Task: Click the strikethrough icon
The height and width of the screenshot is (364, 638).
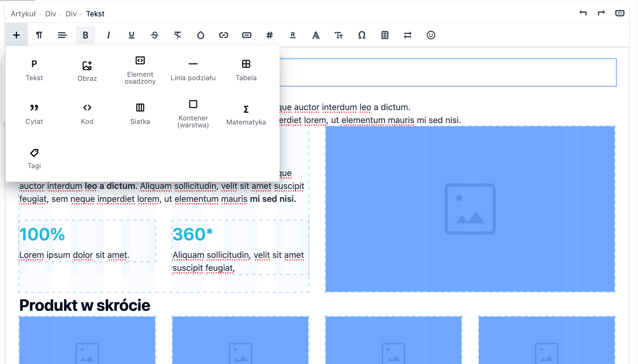Action: click(154, 35)
